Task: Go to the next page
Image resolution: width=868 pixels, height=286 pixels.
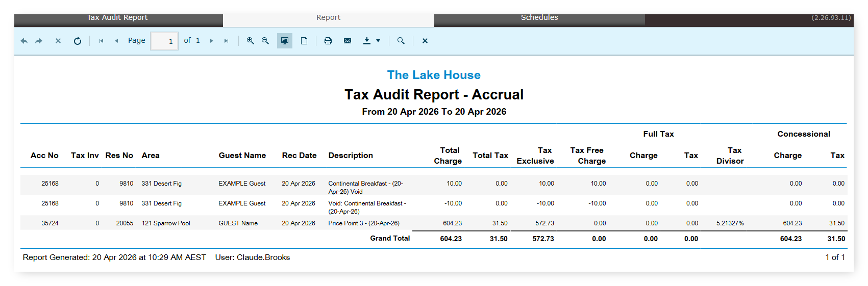Action: [x=211, y=41]
